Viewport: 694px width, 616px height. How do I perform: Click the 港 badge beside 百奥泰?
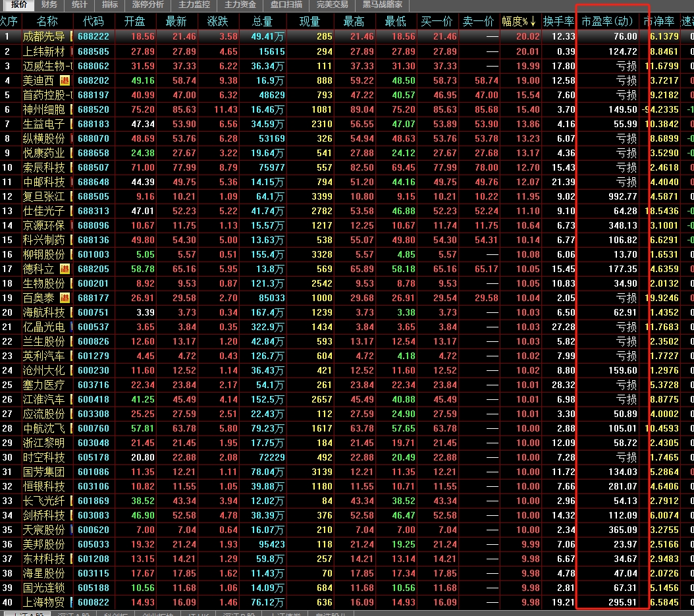tap(65, 298)
